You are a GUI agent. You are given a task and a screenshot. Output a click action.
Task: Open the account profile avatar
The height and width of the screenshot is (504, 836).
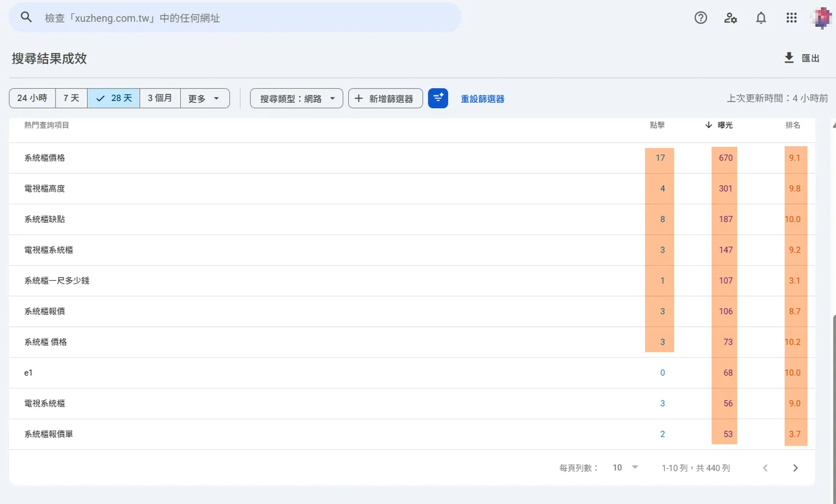pyautogui.click(x=823, y=17)
